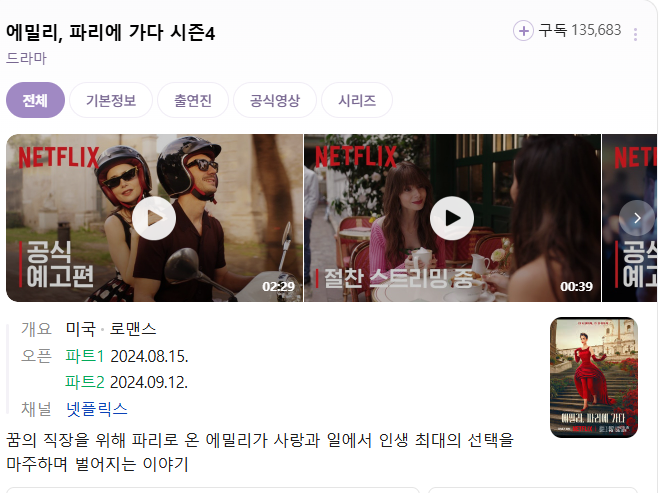The height and width of the screenshot is (493, 664).
Task: Click the 구독 135,683 subscribe text
Action: [x=580, y=30]
